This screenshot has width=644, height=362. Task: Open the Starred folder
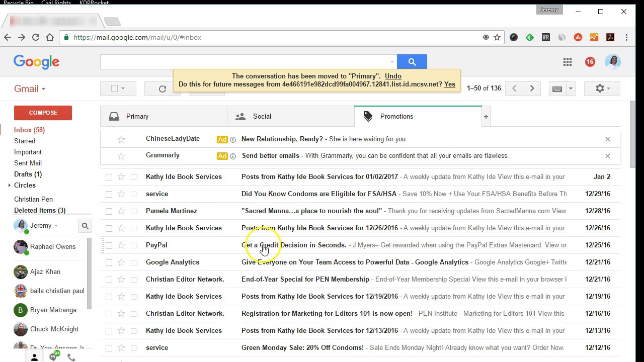(x=25, y=141)
